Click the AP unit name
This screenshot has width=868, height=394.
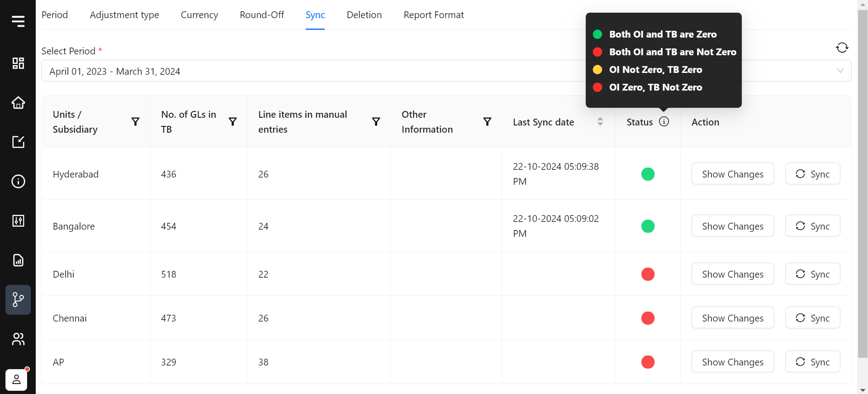58,362
